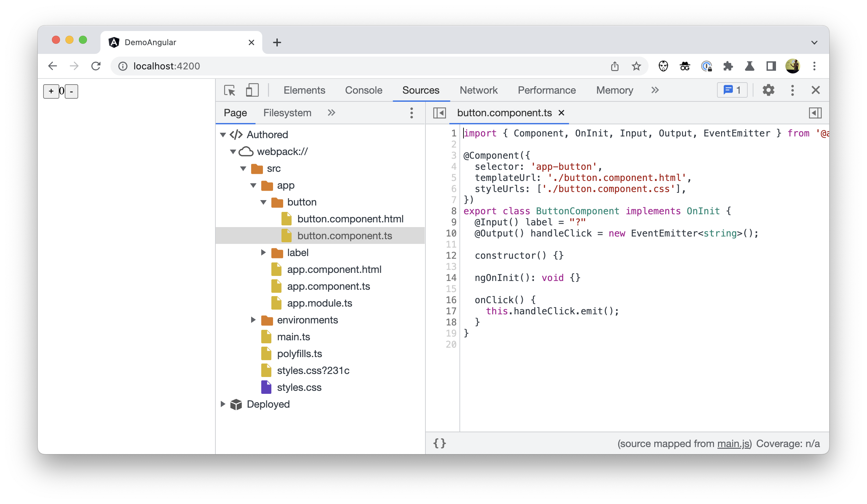Click the Console panel tab
Screen dimensions: 867x504
[363, 90]
